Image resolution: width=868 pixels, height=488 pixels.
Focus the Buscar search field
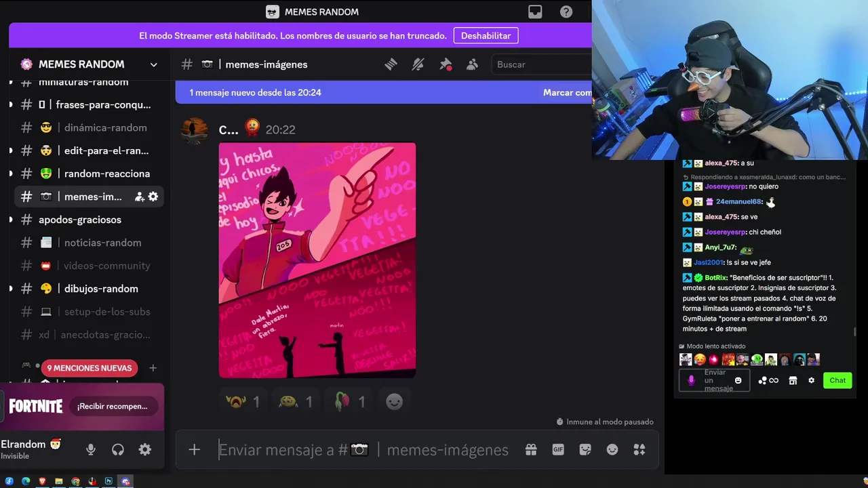pos(541,64)
